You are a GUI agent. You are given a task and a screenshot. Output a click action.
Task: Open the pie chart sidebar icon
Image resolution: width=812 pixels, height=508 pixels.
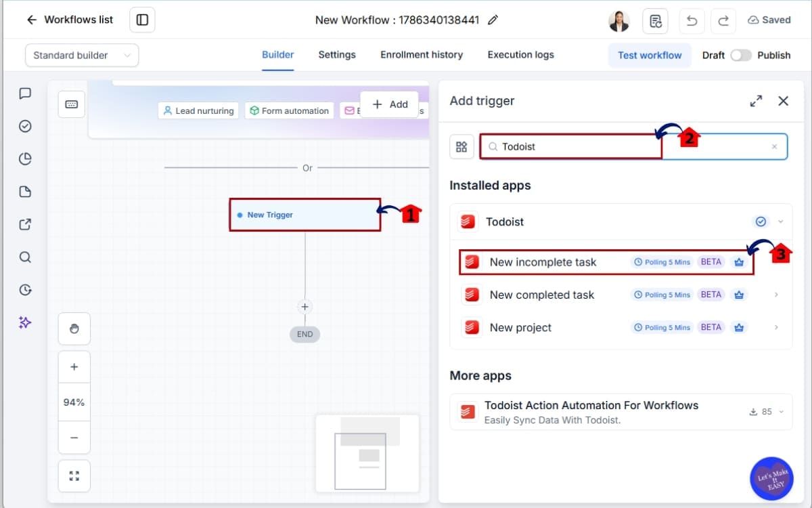[25, 159]
